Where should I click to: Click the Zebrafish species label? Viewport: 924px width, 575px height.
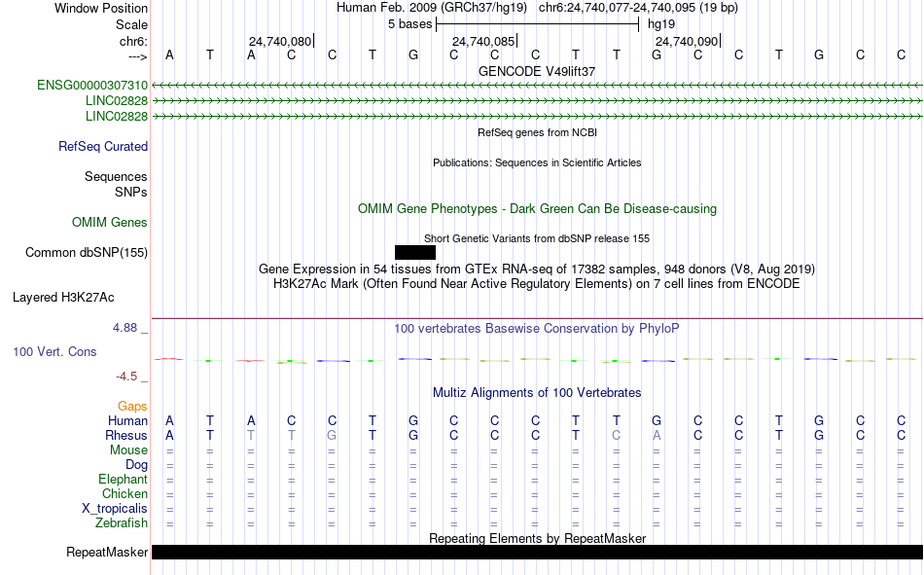122,523
